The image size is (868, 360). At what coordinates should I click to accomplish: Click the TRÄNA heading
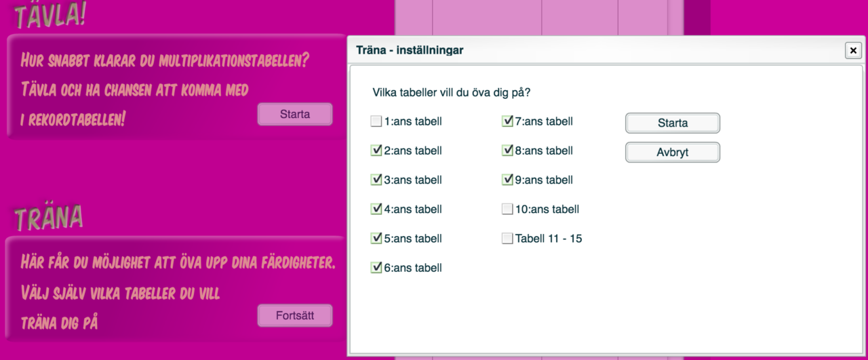pyautogui.click(x=49, y=218)
